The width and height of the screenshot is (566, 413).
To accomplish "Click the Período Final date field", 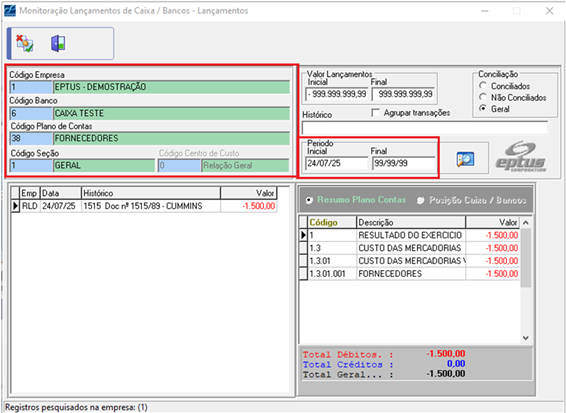I will point(404,163).
